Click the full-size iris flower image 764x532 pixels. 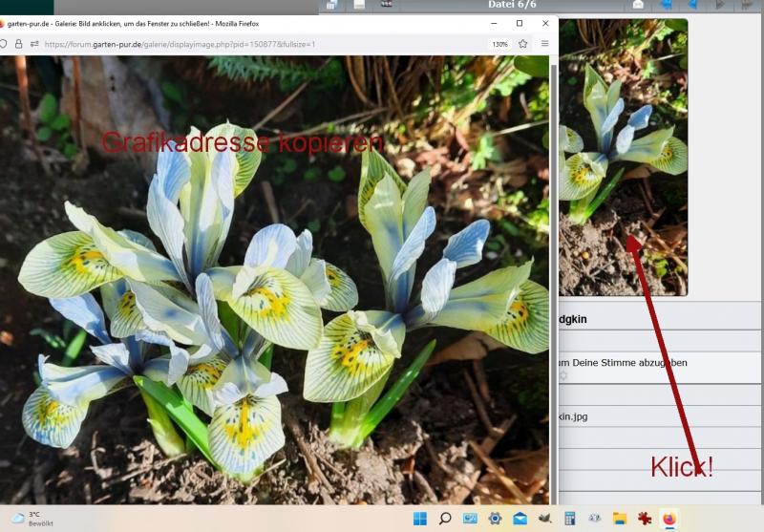point(275,287)
